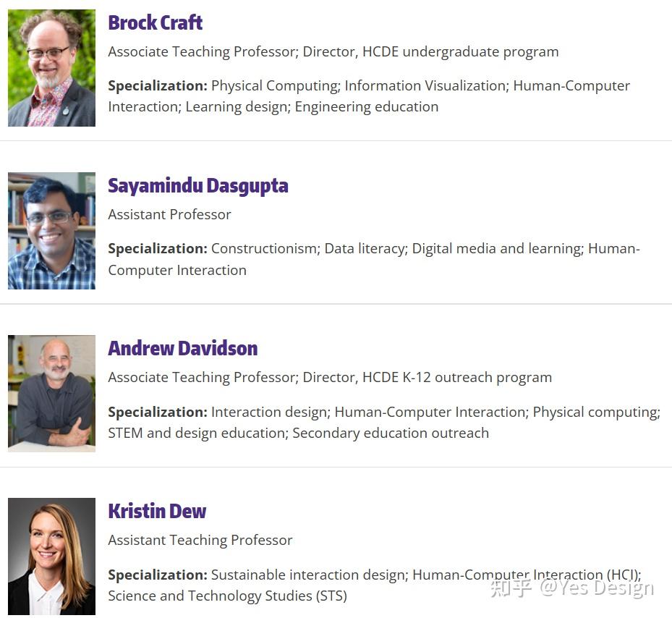Open Sayamindu Dasgupta's profile name link
This screenshot has width=672, height=618.
(197, 185)
